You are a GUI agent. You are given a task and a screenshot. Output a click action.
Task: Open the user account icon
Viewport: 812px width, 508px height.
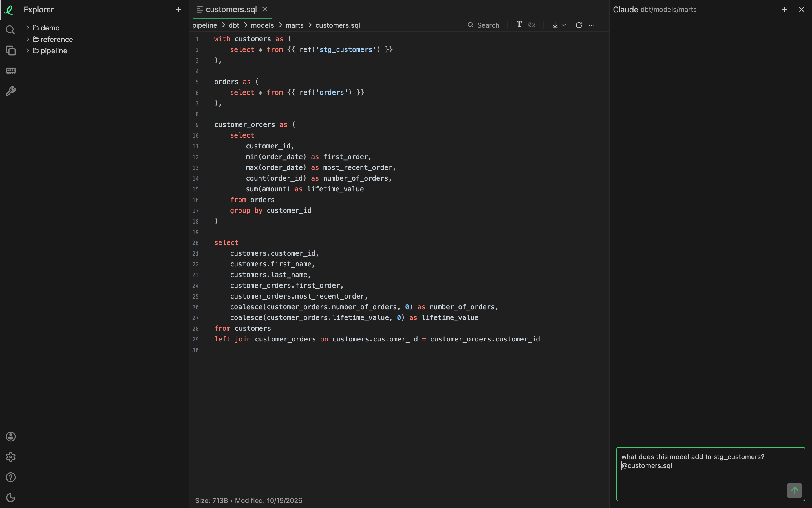(10, 436)
